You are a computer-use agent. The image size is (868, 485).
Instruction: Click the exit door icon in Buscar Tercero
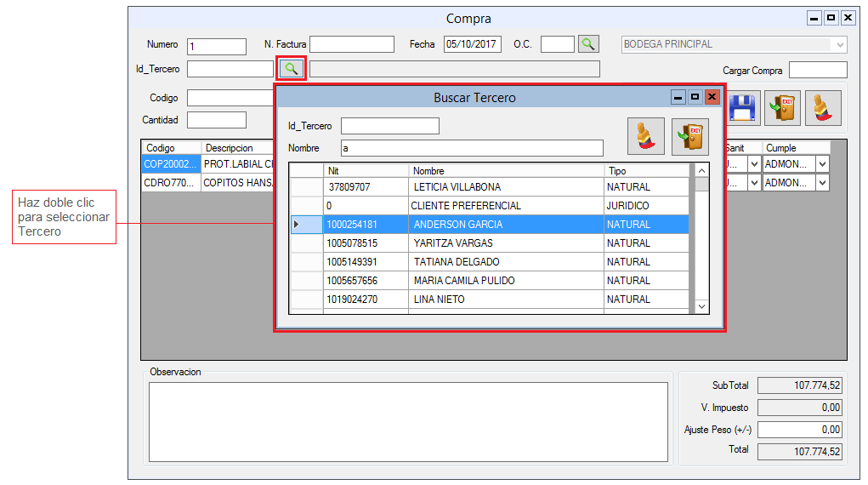click(689, 136)
